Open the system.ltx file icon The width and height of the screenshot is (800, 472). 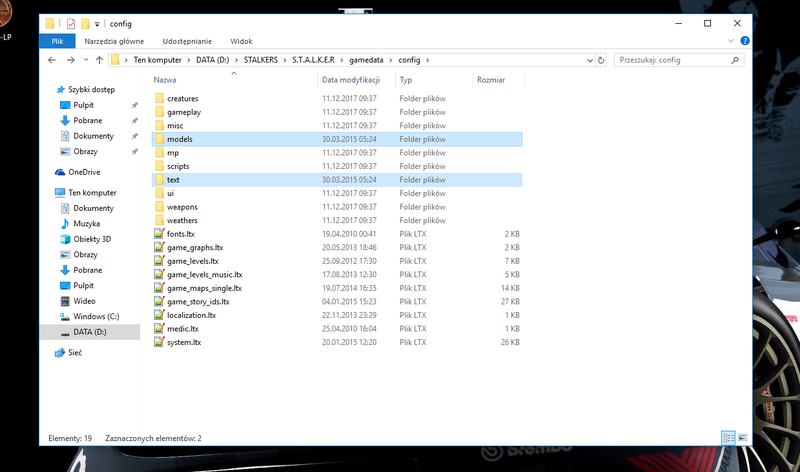point(159,342)
